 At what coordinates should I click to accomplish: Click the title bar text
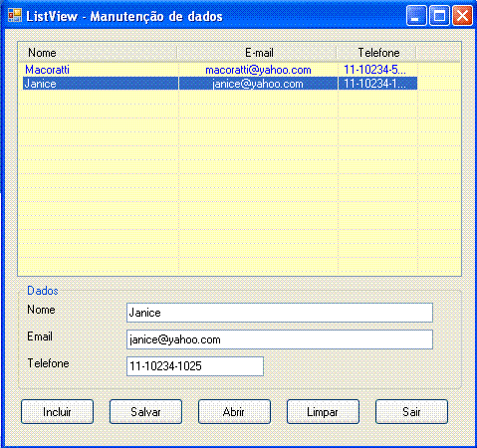tap(124, 16)
